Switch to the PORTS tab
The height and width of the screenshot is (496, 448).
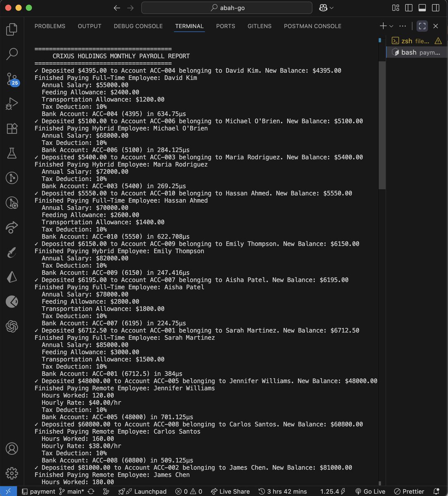coord(226,26)
